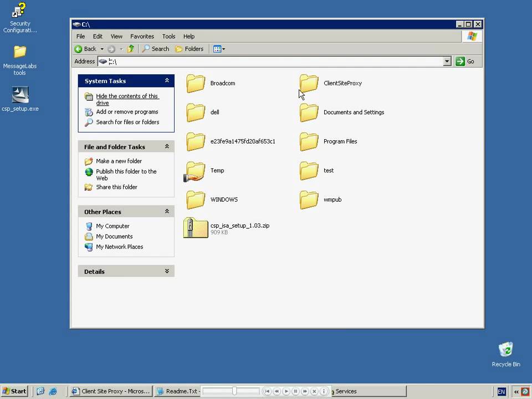Open the Tools menu
Screen dimensions: 532x399
168,36
